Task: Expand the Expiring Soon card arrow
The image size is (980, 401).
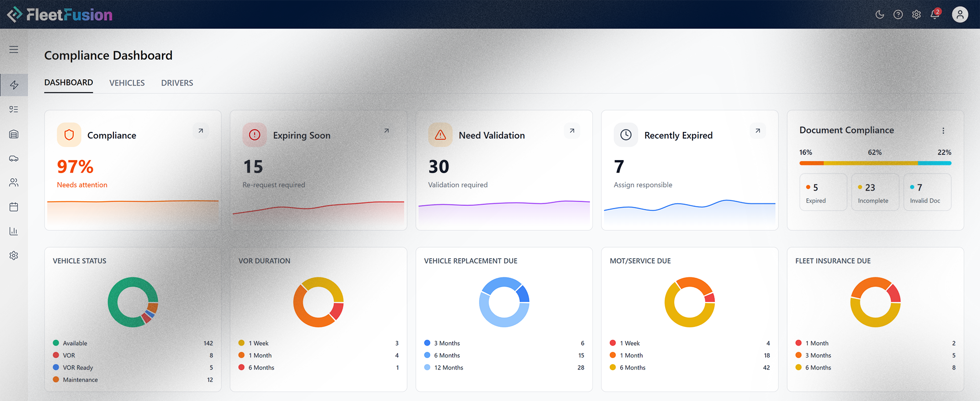Action: tap(387, 130)
